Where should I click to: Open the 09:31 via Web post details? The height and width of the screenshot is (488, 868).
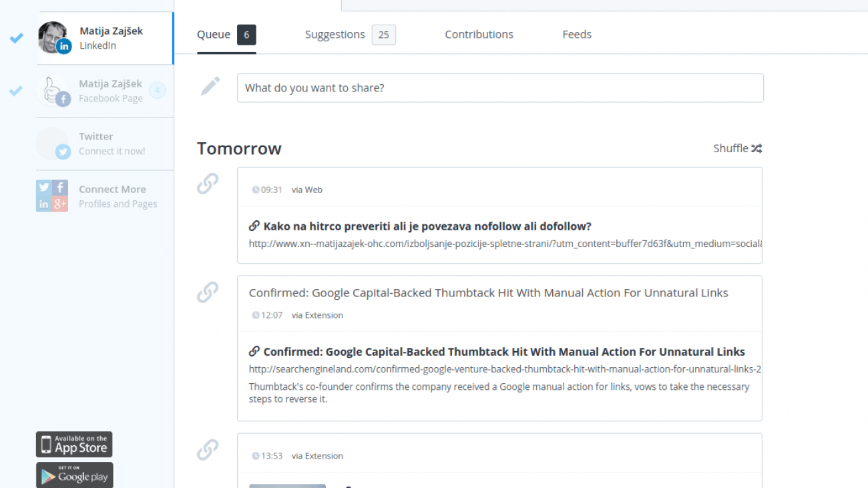(x=467, y=190)
